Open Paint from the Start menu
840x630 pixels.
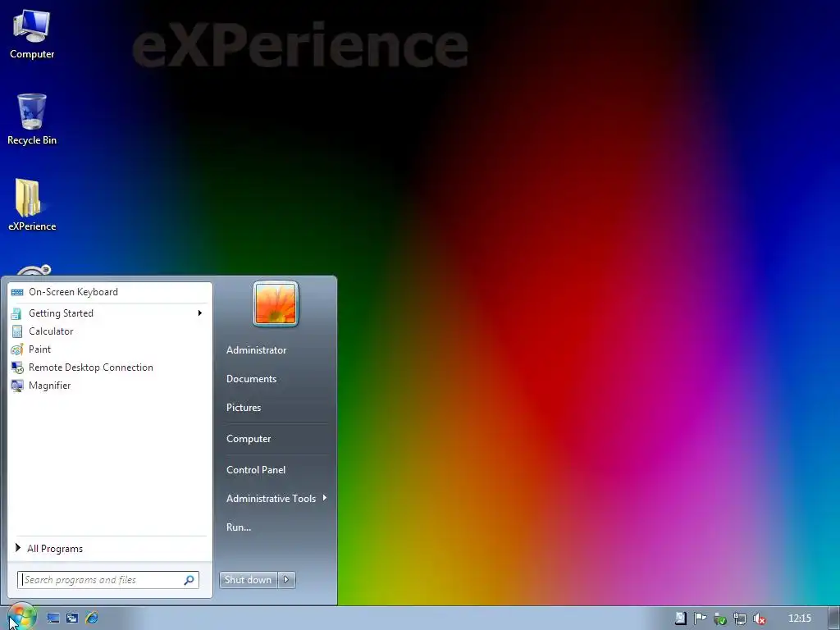coord(110,349)
